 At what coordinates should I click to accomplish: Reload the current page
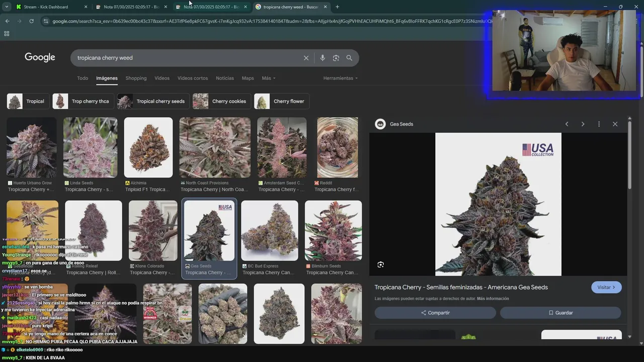point(31,21)
